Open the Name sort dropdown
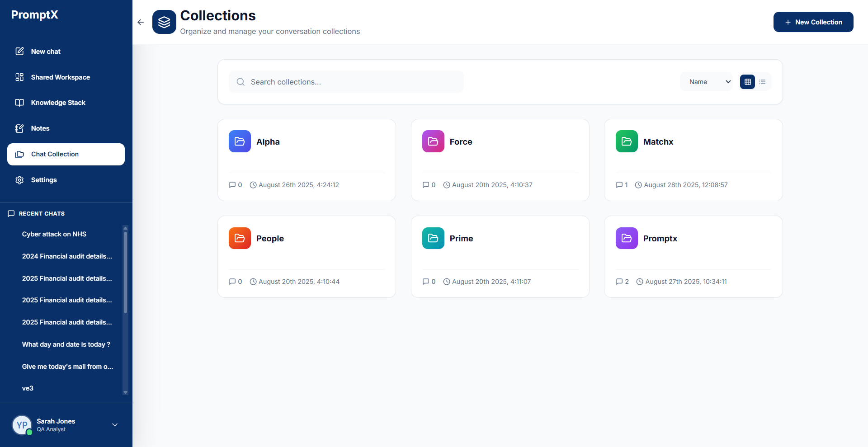 coord(706,82)
